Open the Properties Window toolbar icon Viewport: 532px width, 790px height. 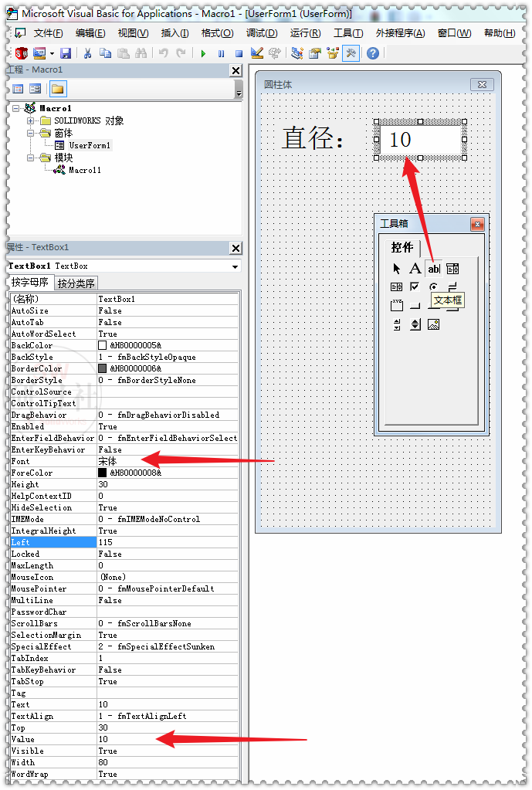315,53
